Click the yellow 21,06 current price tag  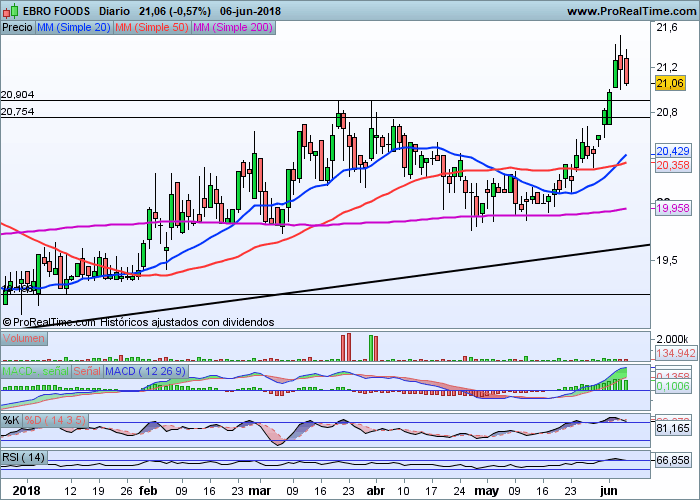coord(670,83)
